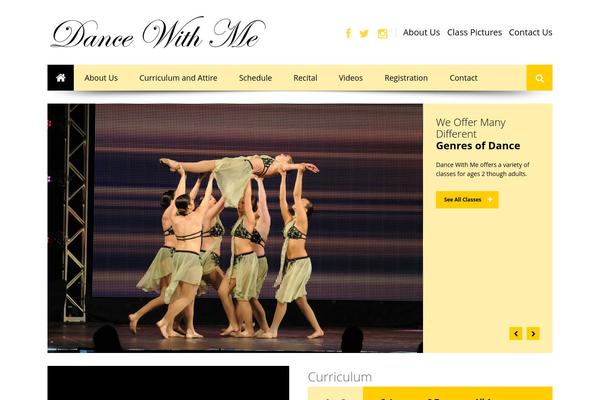600x400 pixels.
Task: Advance to next slide with right arrow
Action: pos(533,333)
